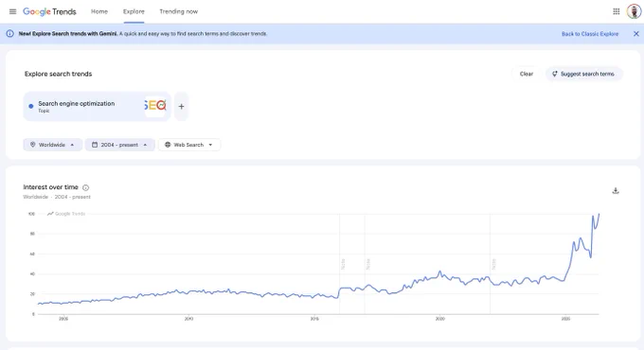Select the Search engine optimization topic chip
This screenshot has height=350, width=644.
[x=97, y=106]
